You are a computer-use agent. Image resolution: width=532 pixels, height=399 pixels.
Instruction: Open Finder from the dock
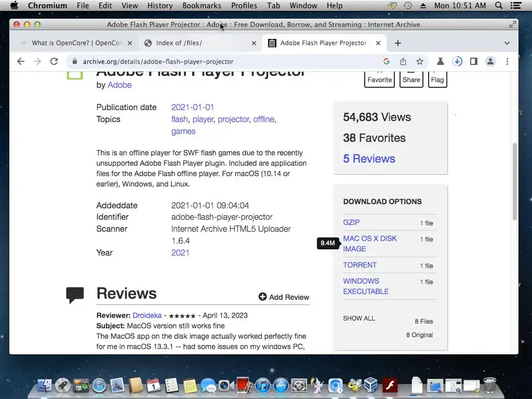pyautogui.click(x=45, y=386)
